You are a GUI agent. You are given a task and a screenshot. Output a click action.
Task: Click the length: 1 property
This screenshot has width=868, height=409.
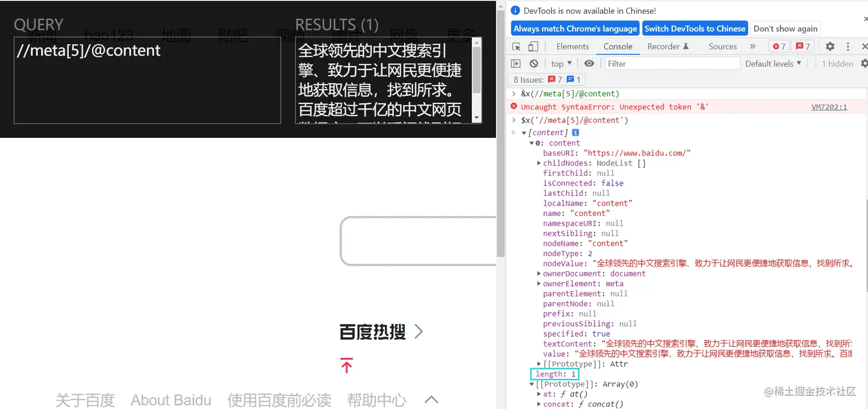(x=555, y=374)
